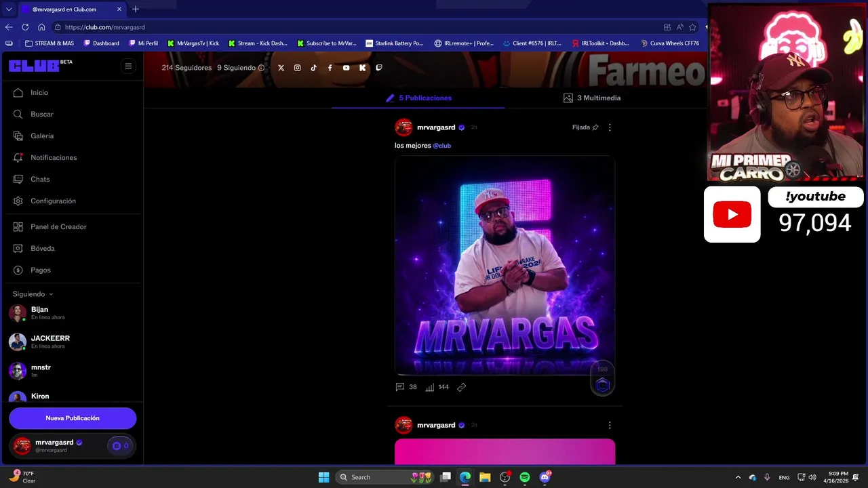Viewport: 868px width, 488px height.
Task: Show hidden system tray icons
Action: 738,477
